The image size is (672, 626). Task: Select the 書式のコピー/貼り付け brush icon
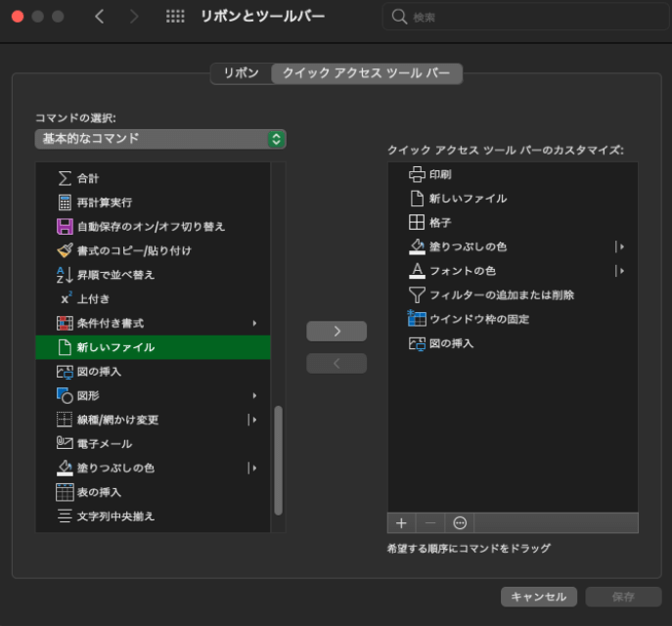coord(65,250)
